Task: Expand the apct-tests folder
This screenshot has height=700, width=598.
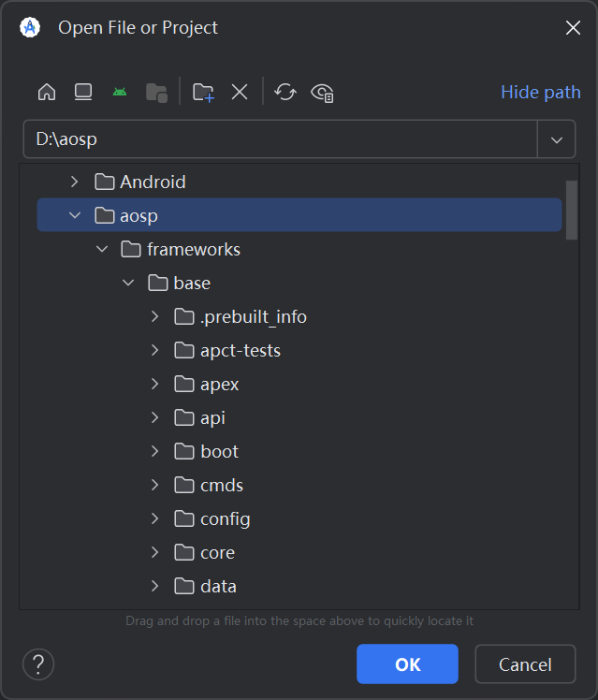Action: (x=154, y=350)
